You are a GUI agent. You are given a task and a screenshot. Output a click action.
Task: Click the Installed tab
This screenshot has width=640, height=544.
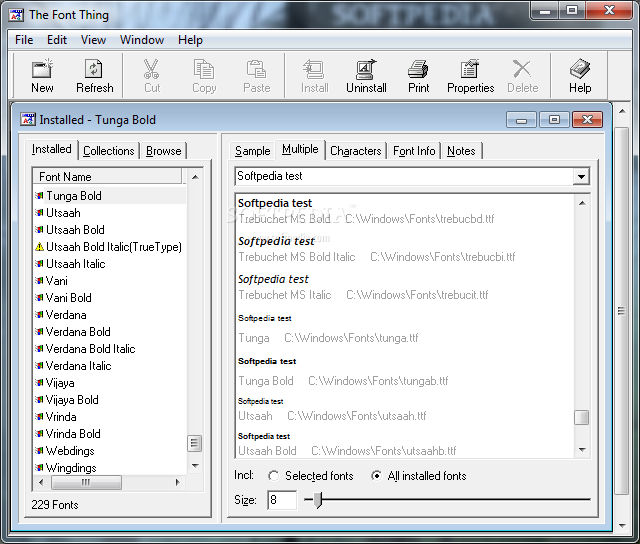[x=51, y=149]
